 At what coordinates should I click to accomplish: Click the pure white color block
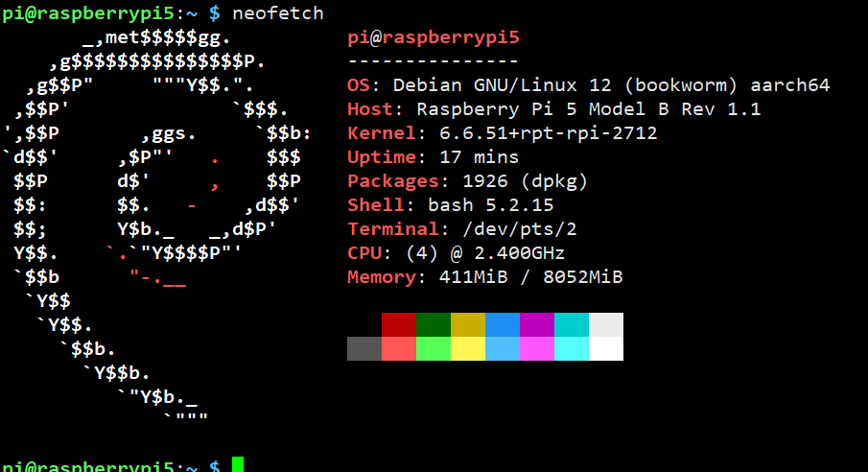point(606,348)
